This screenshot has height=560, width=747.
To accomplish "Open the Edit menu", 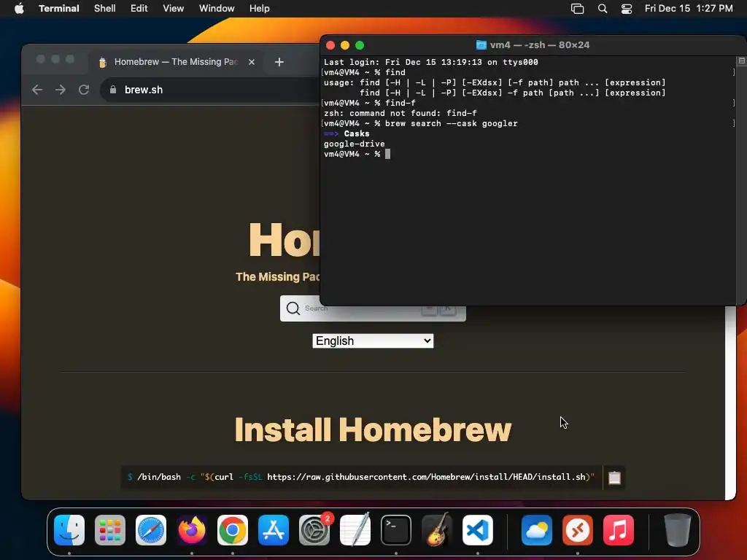I will pos(139,8).
